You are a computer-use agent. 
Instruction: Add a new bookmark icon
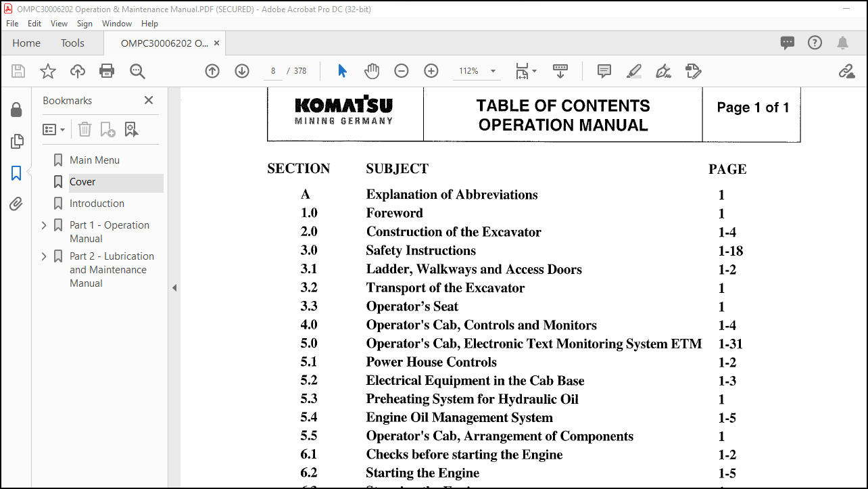pos(107,129)
